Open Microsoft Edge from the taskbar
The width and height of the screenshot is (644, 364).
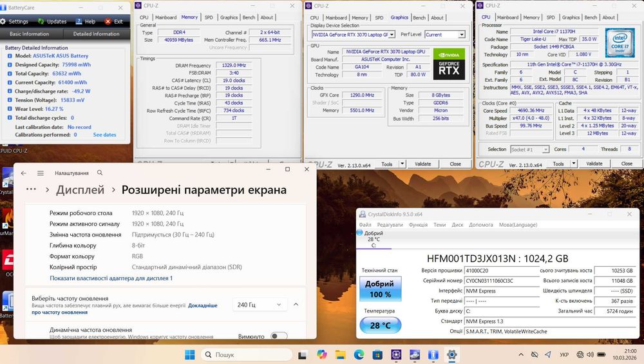[x=359, y=354]
